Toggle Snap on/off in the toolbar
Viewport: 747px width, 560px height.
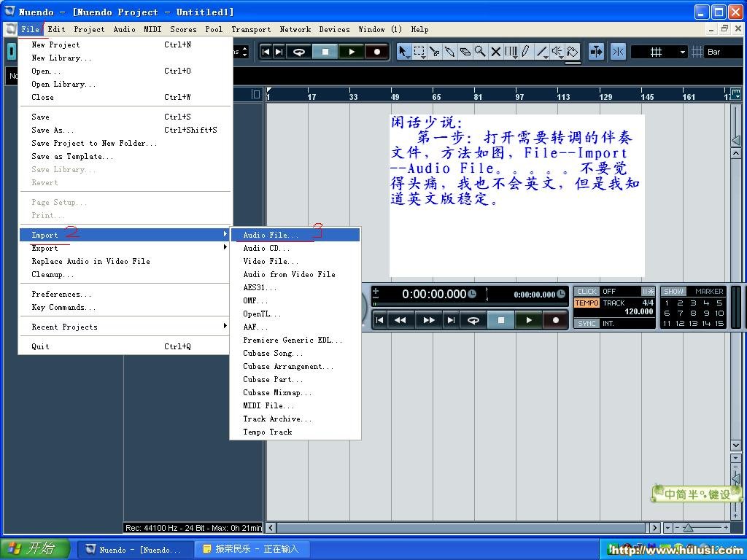[618, 52]
